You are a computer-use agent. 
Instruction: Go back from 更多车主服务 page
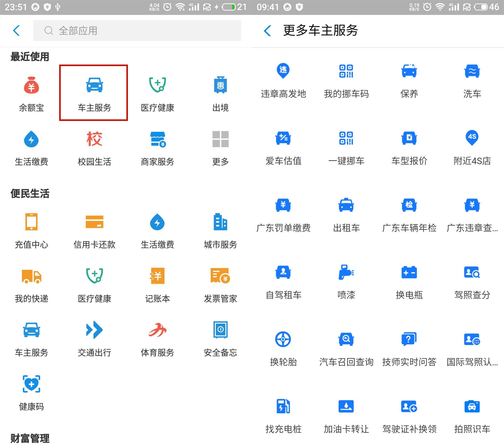267,30
